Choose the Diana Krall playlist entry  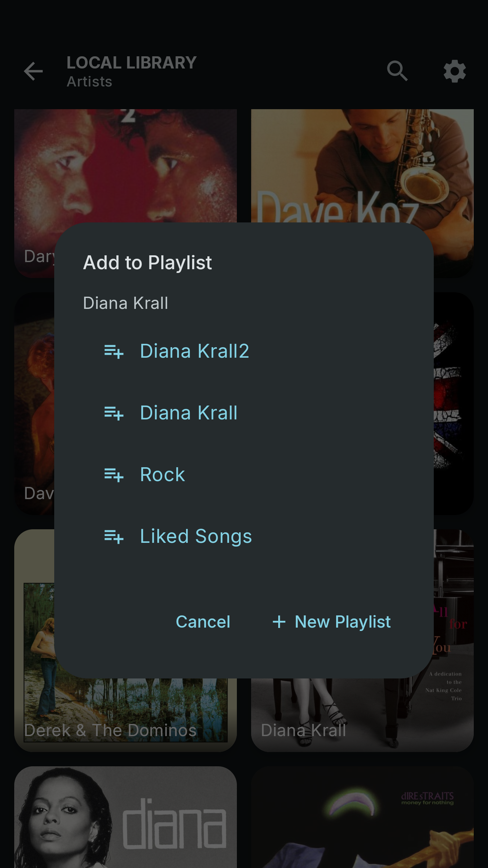pos(189,413)
